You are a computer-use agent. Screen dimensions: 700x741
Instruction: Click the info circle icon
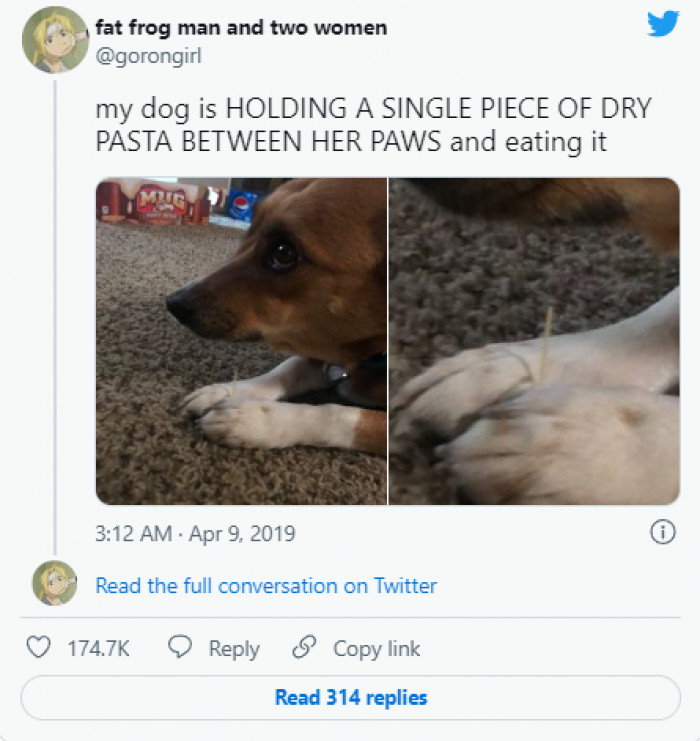pos(661,533)
